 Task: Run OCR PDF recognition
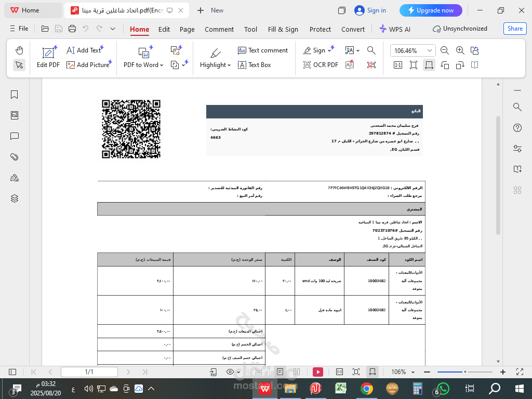coord(321,65)
